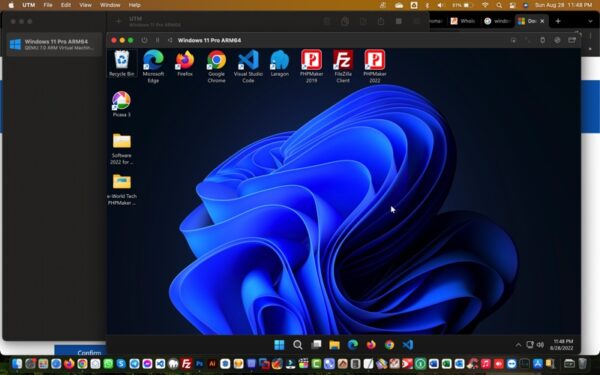Open the View menu
The width and height of the screenshot is (600, 375).
click(85, 5)
